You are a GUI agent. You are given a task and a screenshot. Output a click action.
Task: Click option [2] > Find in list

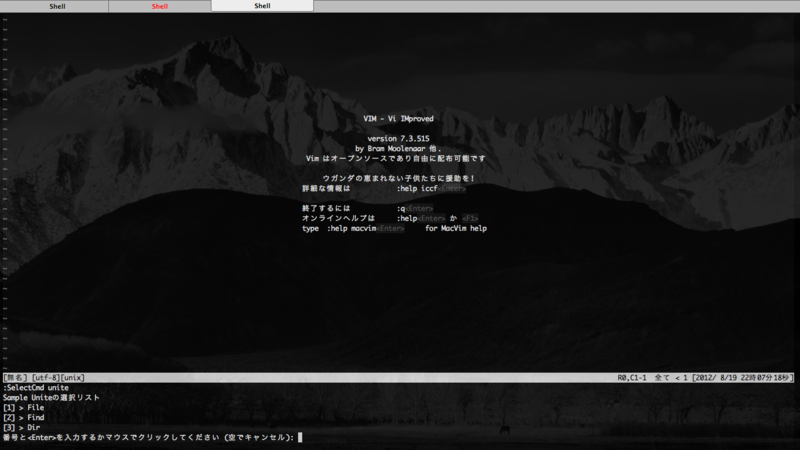[23, 417]
